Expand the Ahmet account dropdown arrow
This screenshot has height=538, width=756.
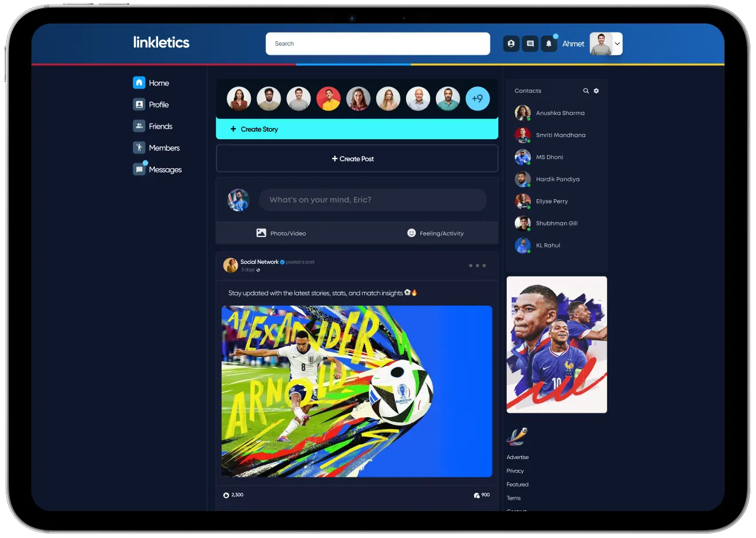point(617,43)
